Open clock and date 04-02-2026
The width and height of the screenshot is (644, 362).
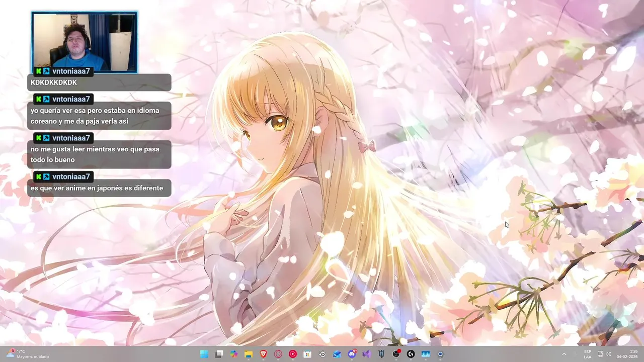pyautogui.click(x=627, y=354)
